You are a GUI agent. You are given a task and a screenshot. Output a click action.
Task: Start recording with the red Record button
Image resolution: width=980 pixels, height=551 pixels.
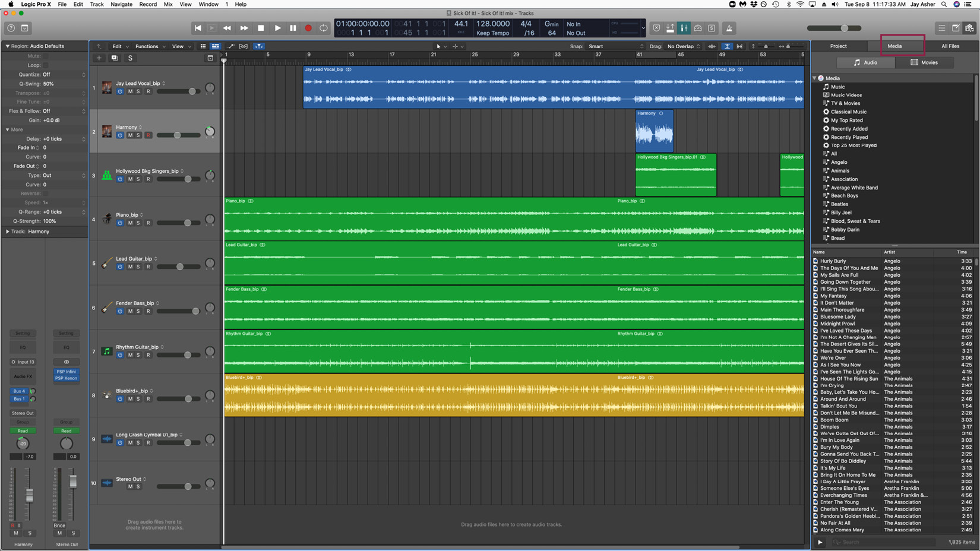(x=308, y=28)
